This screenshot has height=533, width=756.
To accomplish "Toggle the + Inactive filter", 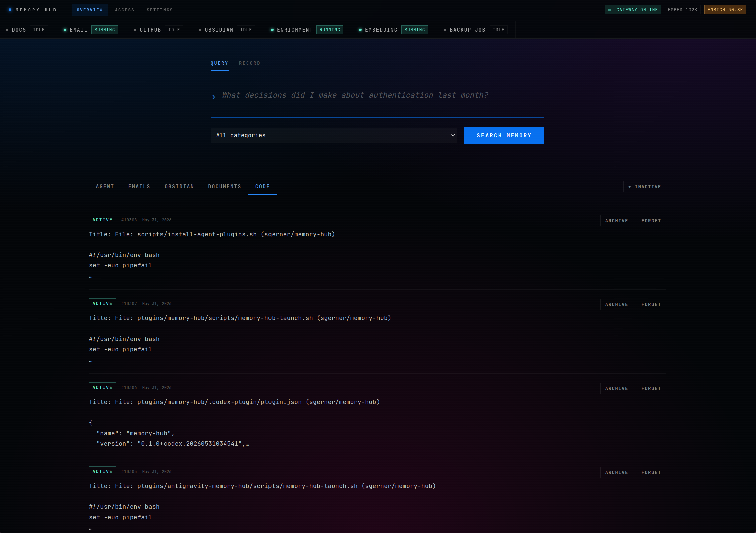I will click(x=644, y=187).
